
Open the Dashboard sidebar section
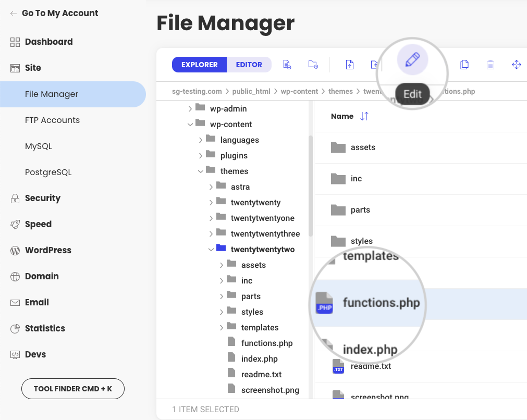tap(42, 42)
